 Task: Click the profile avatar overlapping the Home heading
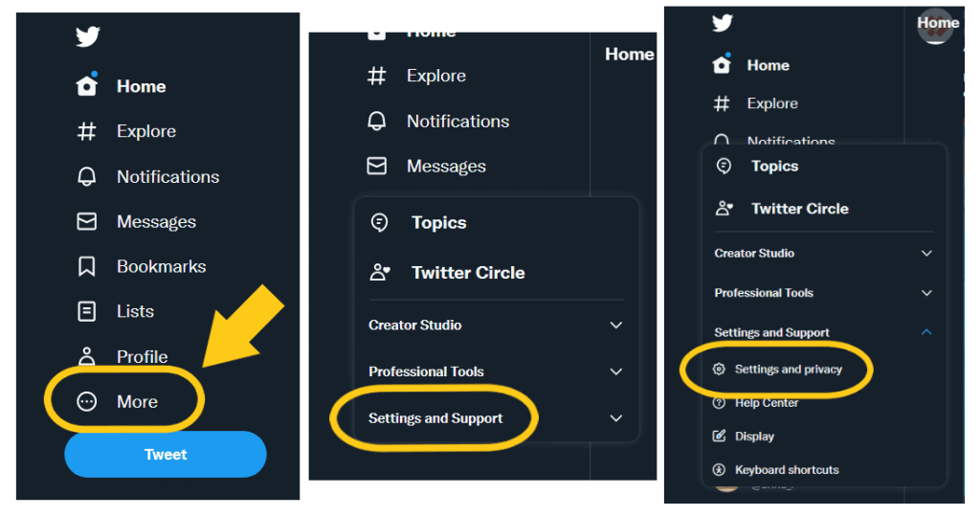[936, 26]
